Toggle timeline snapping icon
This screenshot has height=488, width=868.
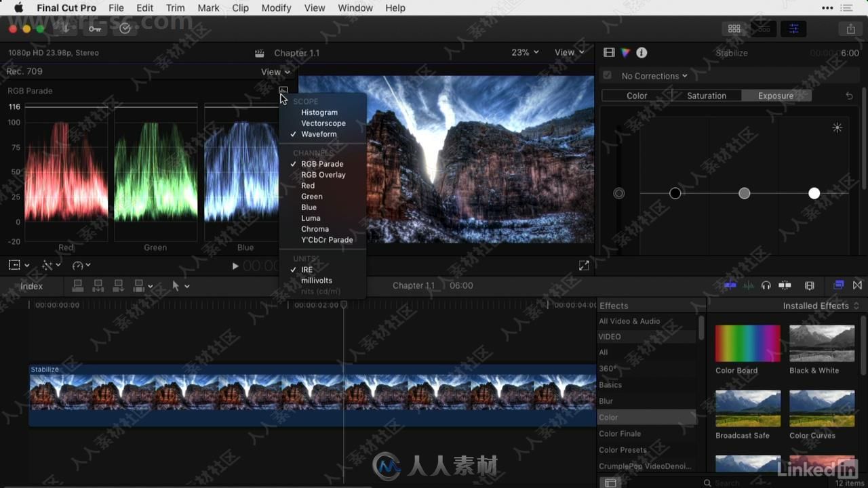pyautogui.click(x=785, y=286)
